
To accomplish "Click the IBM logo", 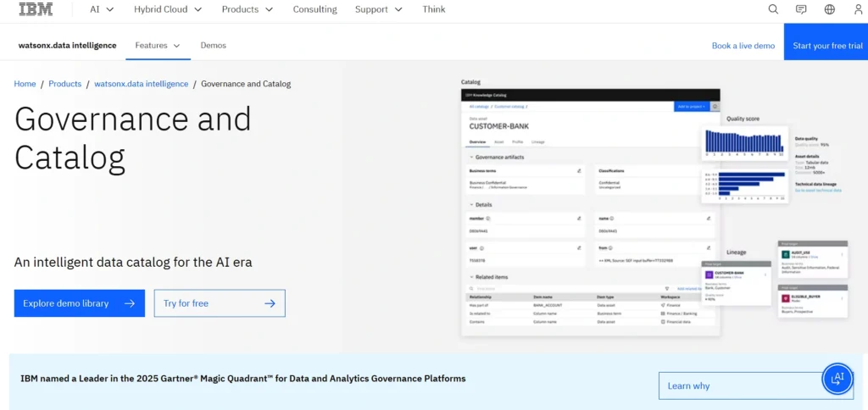I will pos(36,8).
